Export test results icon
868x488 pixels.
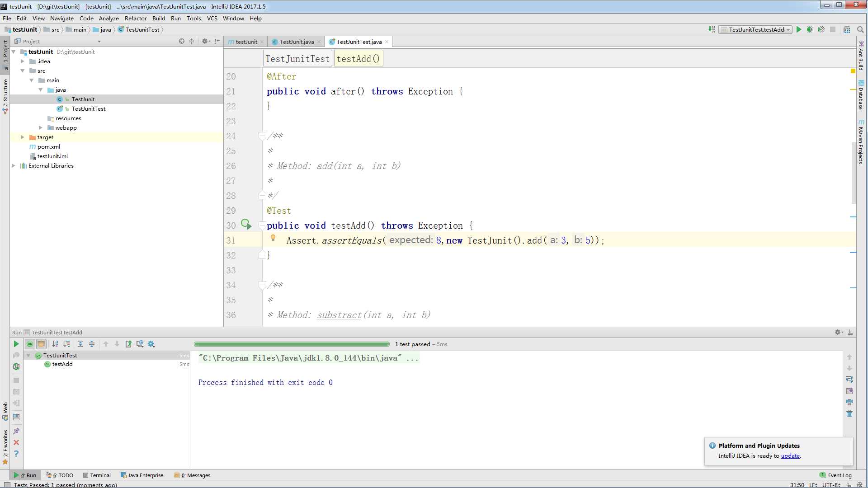pyautogui.click(x=128, y=344)
